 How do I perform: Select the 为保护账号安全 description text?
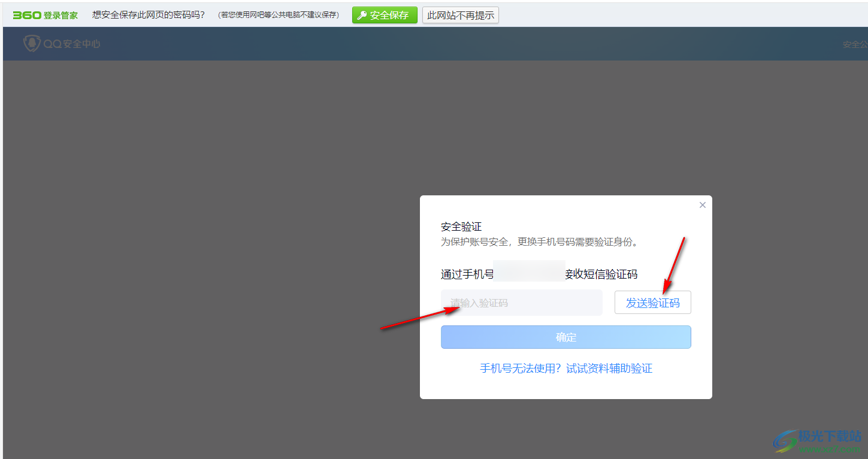542,242
